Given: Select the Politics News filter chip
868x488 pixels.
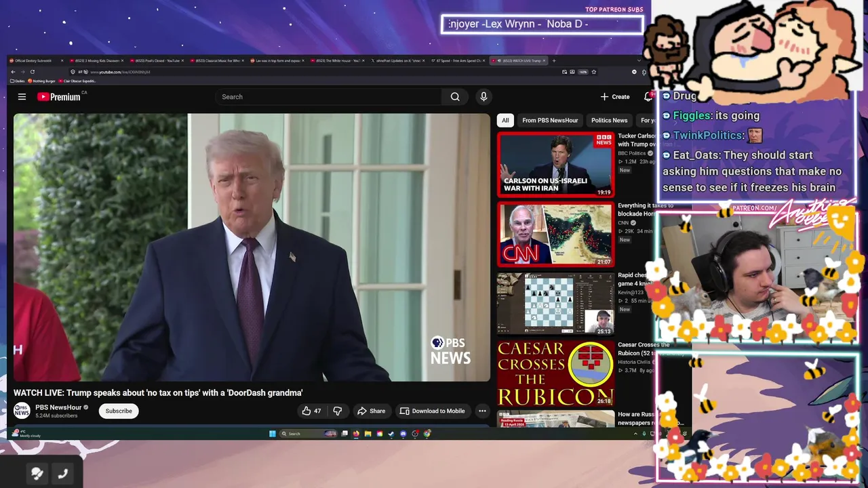Looking at the screenshot, I should (x=609, y=120).
